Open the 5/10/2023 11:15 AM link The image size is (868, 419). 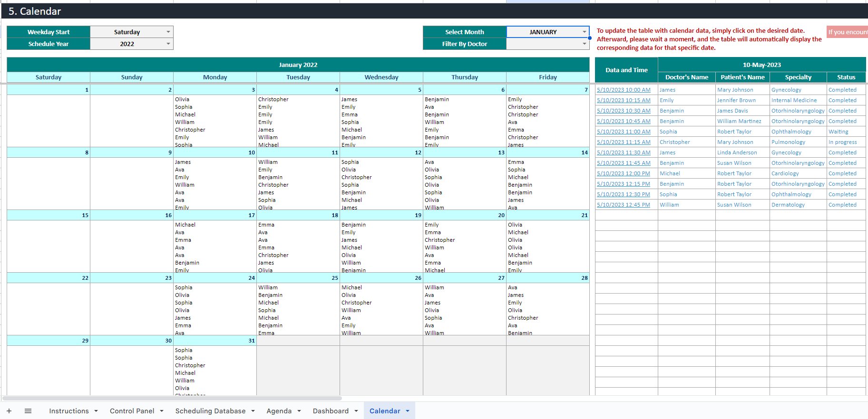tap(624, 142)
